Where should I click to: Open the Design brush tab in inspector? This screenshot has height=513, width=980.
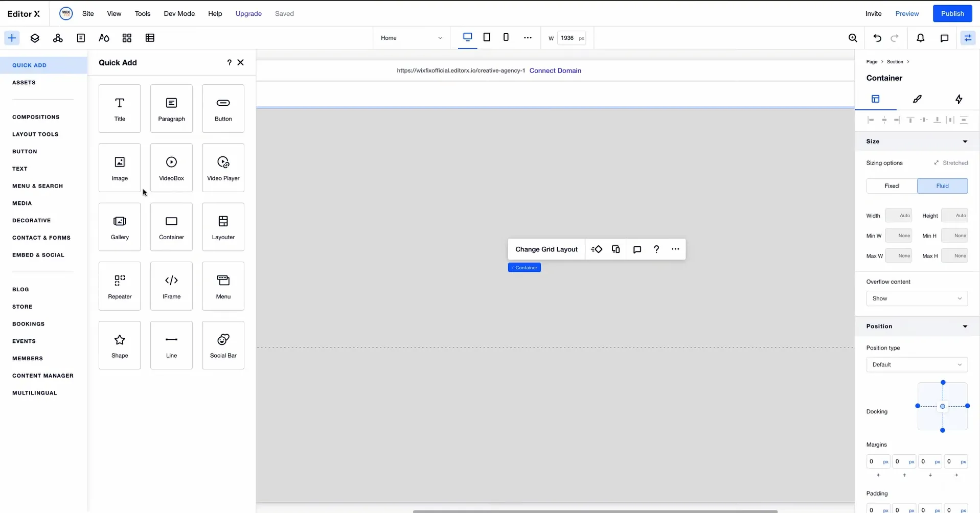[x=917, y=99]
